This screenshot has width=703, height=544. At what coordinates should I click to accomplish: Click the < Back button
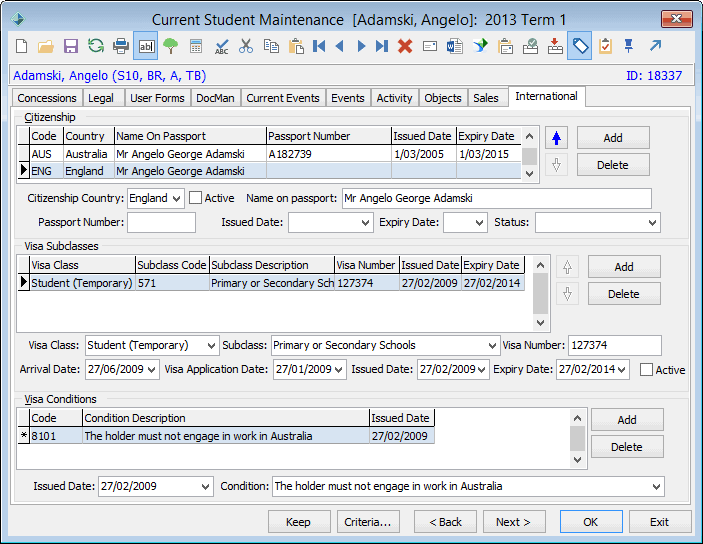pyautogui.click(x=445, y=522)
